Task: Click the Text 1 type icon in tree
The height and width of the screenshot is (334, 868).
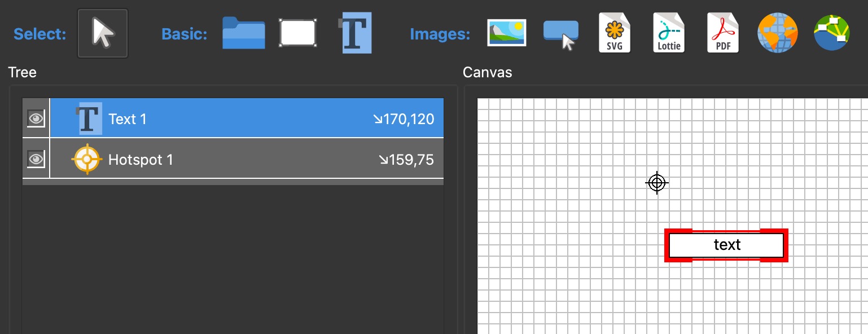Action: coord(89,119)
